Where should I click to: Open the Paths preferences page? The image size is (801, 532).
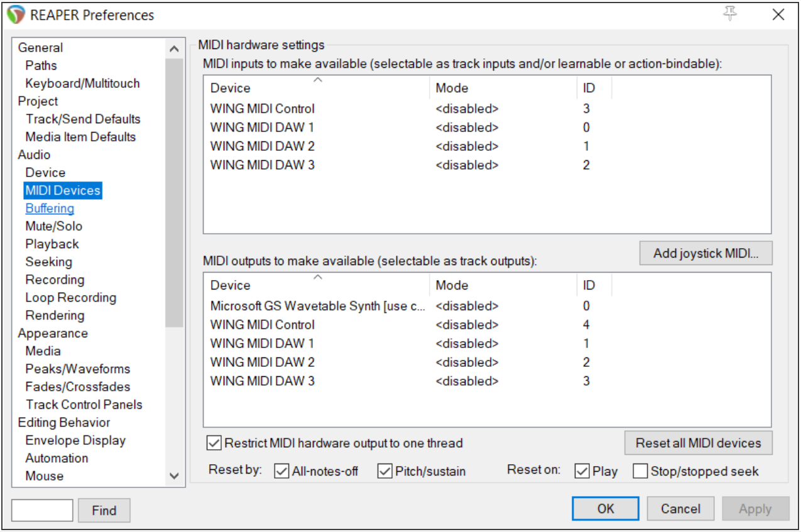coord(41,65)
